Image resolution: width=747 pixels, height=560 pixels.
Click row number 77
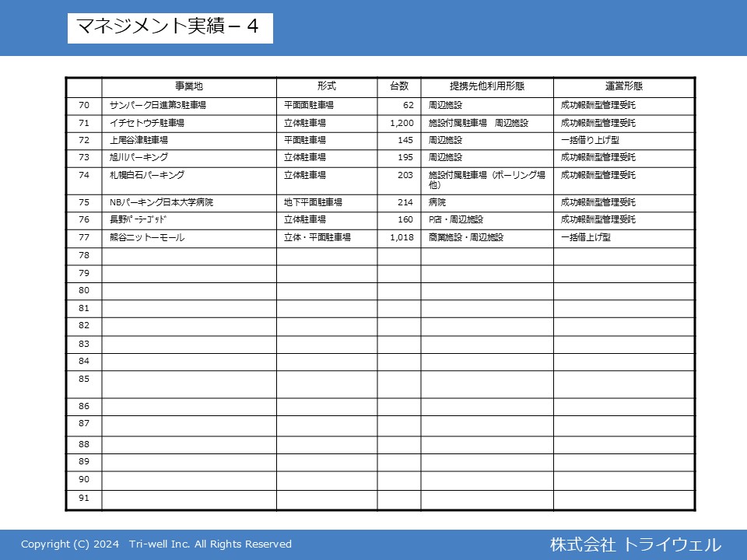pyautogui.click(x=84, y=237)
